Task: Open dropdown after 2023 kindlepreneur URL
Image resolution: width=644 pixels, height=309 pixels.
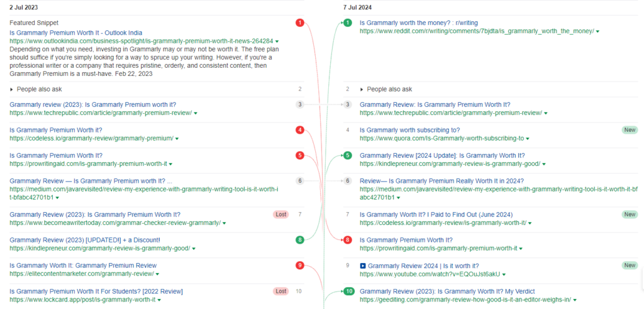Action: pyautogui.click(x=194, y=249)
